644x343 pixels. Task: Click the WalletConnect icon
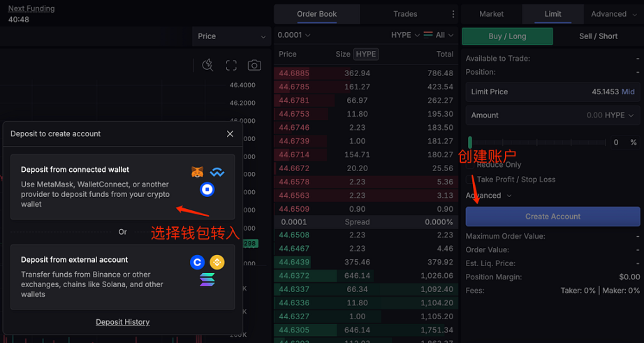pyautogui.click(x=217, y=172)
